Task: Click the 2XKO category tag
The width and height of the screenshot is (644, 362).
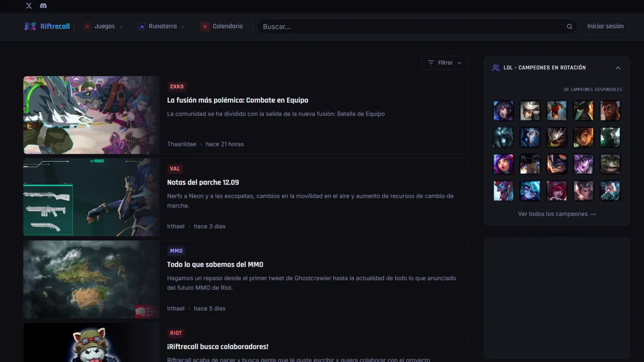Action: (177, 86)
